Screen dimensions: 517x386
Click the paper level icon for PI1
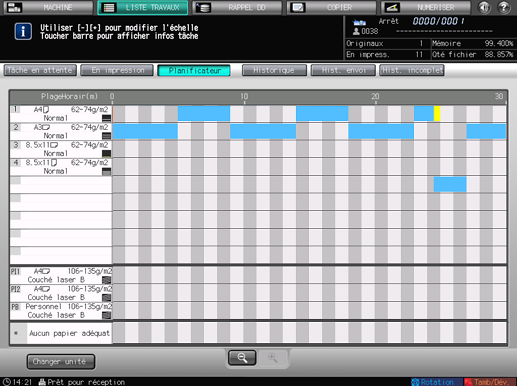(106, 280)
